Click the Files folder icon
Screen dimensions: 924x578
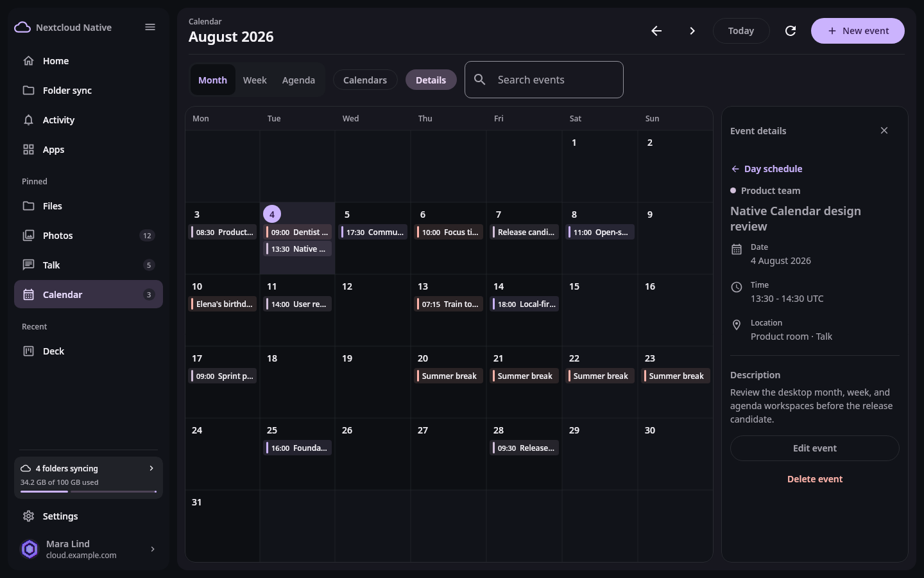click(x=28, y=206)
